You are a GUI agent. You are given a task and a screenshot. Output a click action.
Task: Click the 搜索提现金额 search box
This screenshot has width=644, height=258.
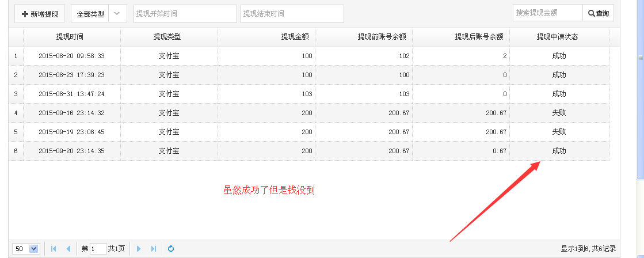pyautogui.click(x=547, y=13)
